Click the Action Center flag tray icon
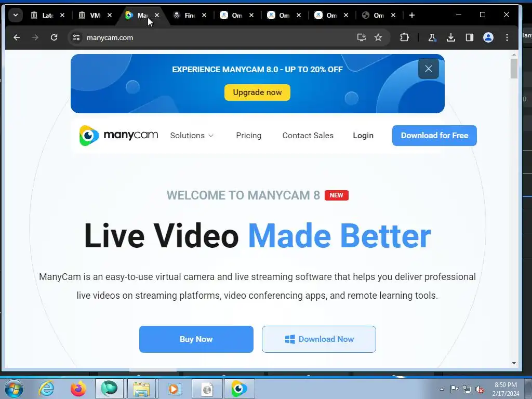This screenshot has height=399, width=532. click(x=454, y=389)
